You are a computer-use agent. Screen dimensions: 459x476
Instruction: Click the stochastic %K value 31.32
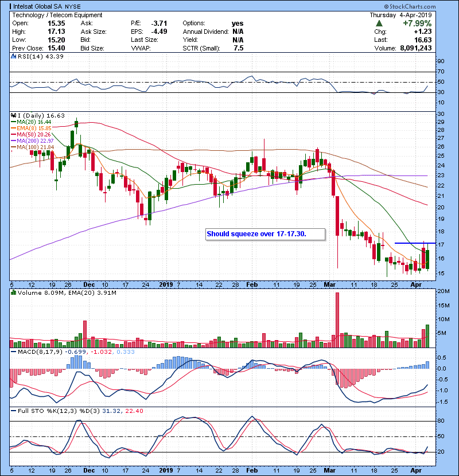(111, 411)
